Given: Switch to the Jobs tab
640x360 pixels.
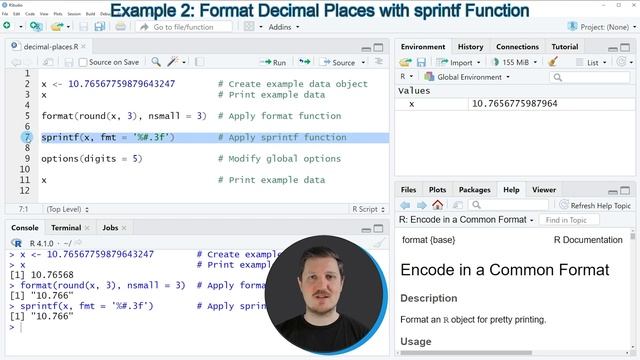Looking at the screenshot, I should (x=110, y=228).
